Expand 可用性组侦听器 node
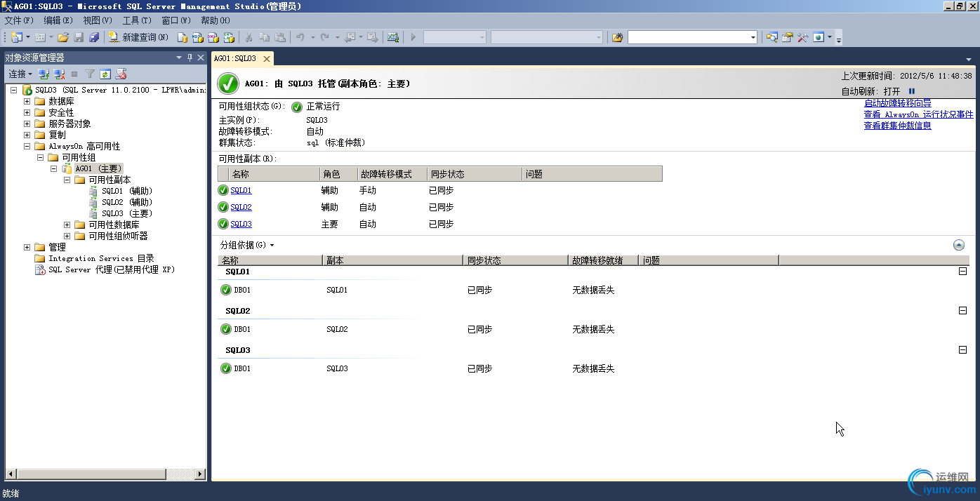980x501 pixels. [67, 236]
